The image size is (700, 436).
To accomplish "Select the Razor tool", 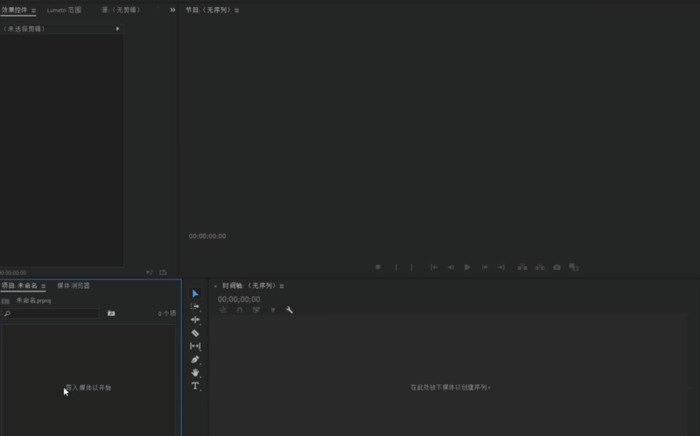I will coord(195,333).
